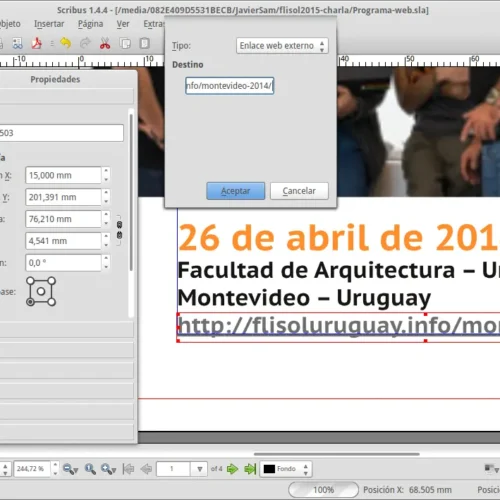Click the Aceptar button
Screen dimensions: 500x500
click(x=236, y=191)
